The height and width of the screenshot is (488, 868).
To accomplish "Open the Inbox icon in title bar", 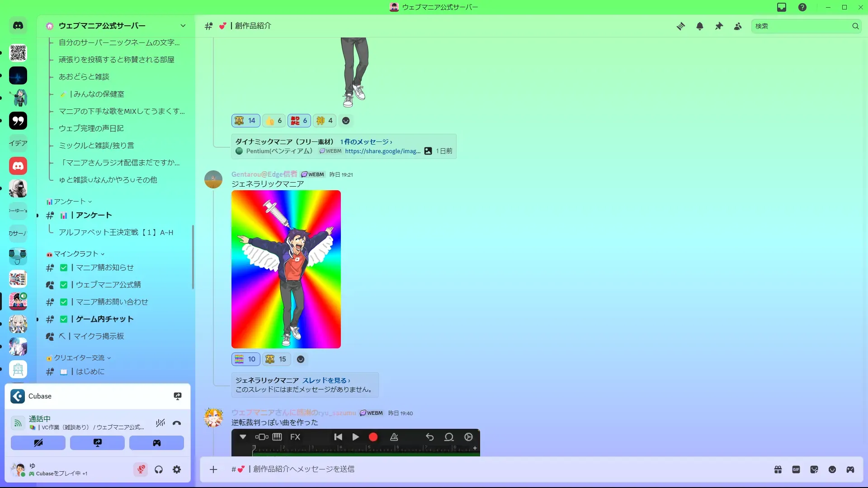I will [782, 7].
